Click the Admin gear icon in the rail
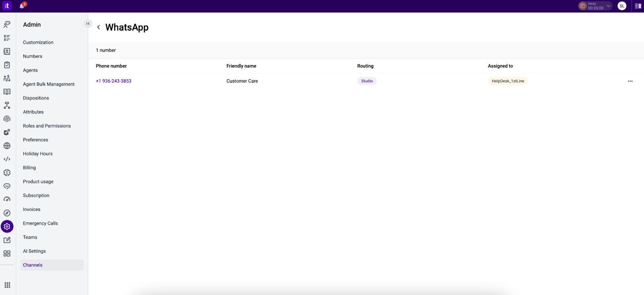This screenshot has height=295, width=644. (x=7, y=227)
